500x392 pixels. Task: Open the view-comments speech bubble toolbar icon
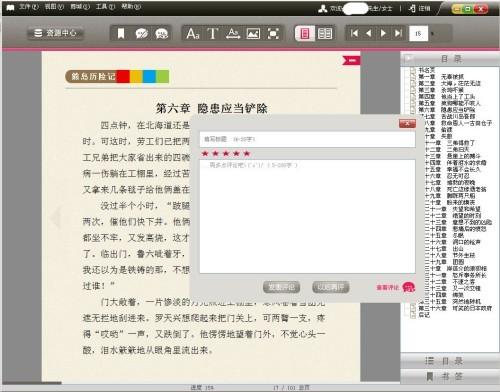(x=162, y=34)
